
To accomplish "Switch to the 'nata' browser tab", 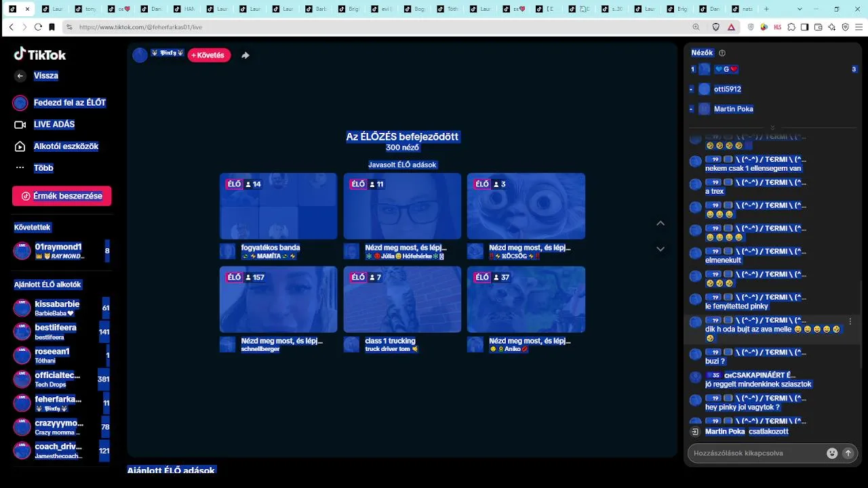I will coord(743,9).
